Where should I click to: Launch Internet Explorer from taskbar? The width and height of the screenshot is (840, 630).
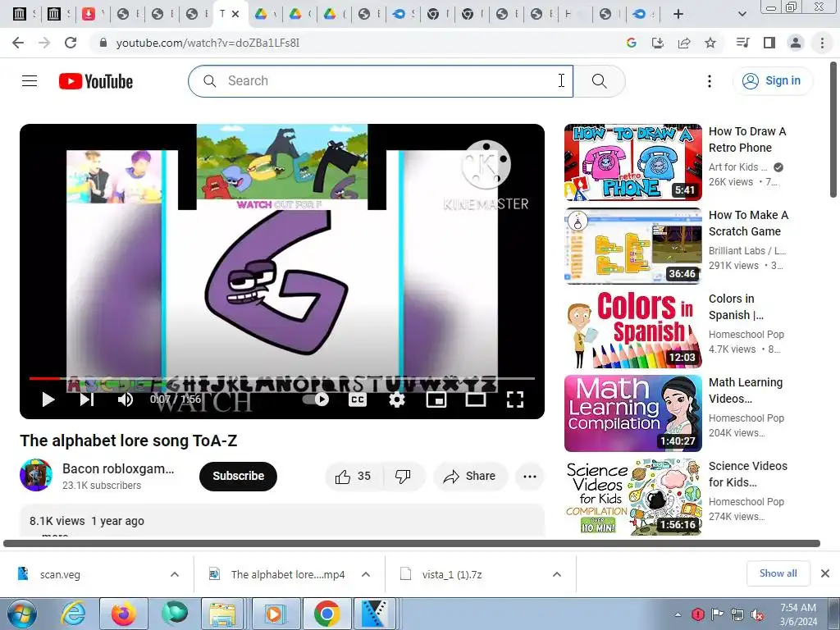click(72, 614)
